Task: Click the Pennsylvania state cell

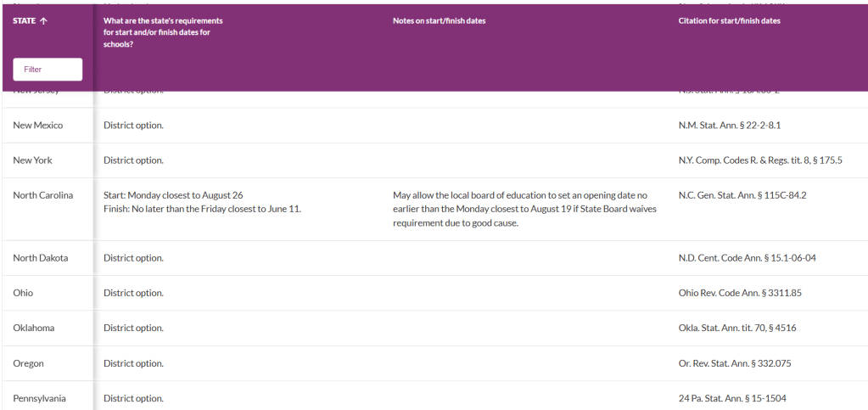Action: (39, 398)
